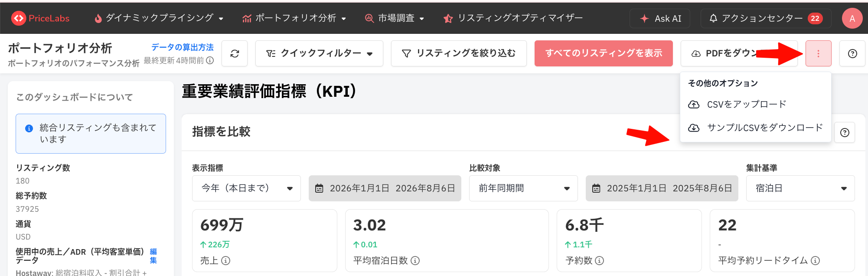Click the refresh data icon button
Screen dimensions: 868x276
pos(235,53)
